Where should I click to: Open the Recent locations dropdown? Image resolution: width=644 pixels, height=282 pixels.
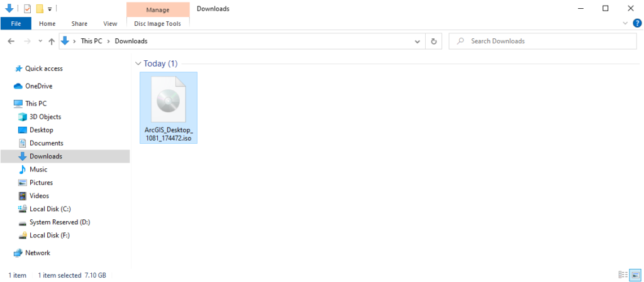tap(40, 41)
